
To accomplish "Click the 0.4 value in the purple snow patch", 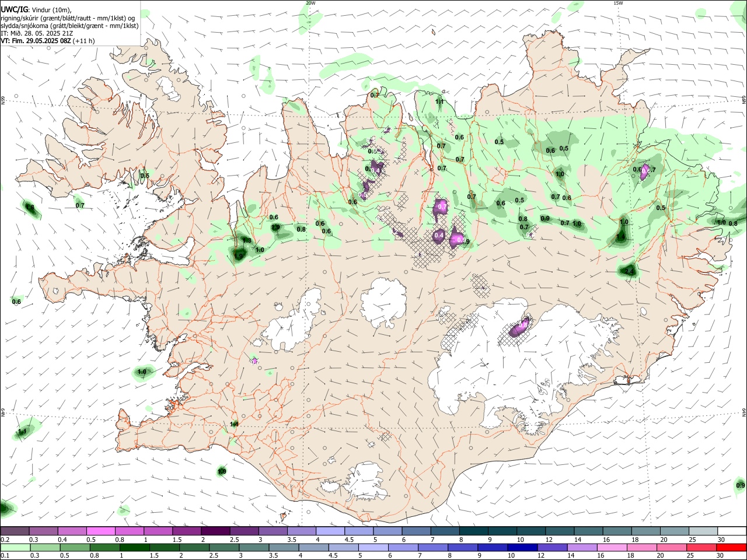I will click(439, 235).
